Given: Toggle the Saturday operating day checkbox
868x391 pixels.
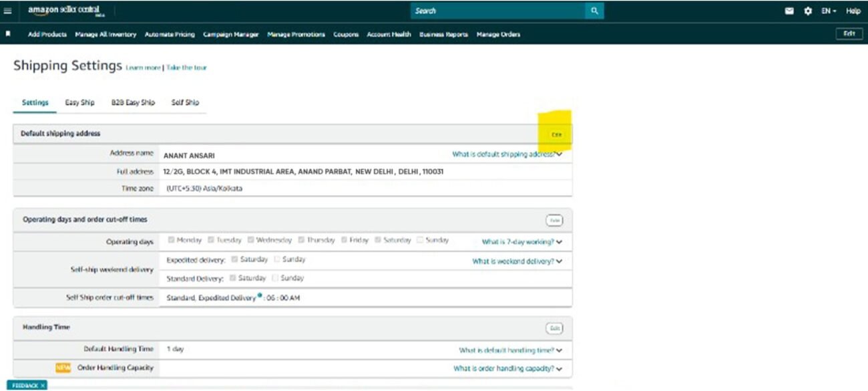Looking at the screenshot, I should 379,240.
